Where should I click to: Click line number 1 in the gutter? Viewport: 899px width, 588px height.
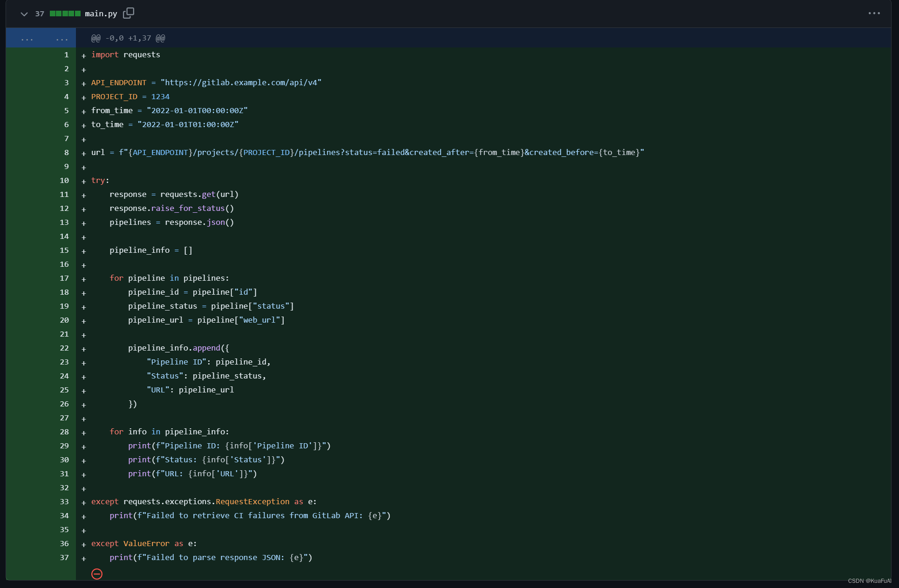pos(66,55)
